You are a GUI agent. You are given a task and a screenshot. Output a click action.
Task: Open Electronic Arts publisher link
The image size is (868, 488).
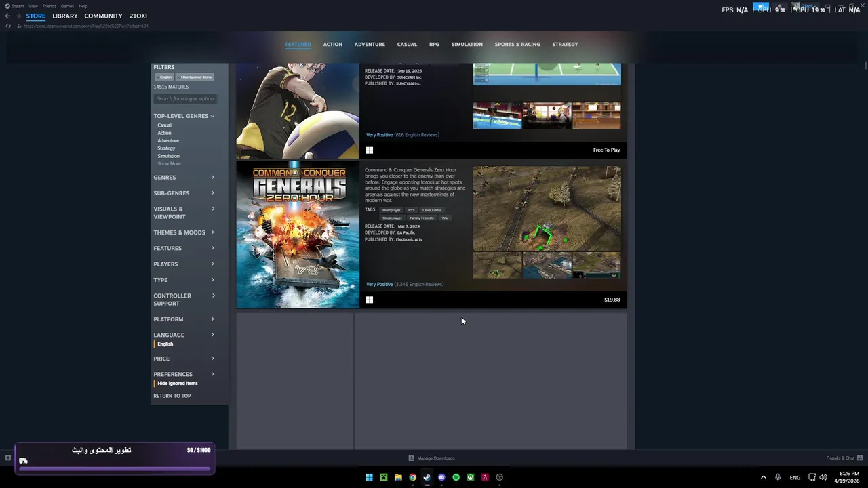click(x=409, y=239)
